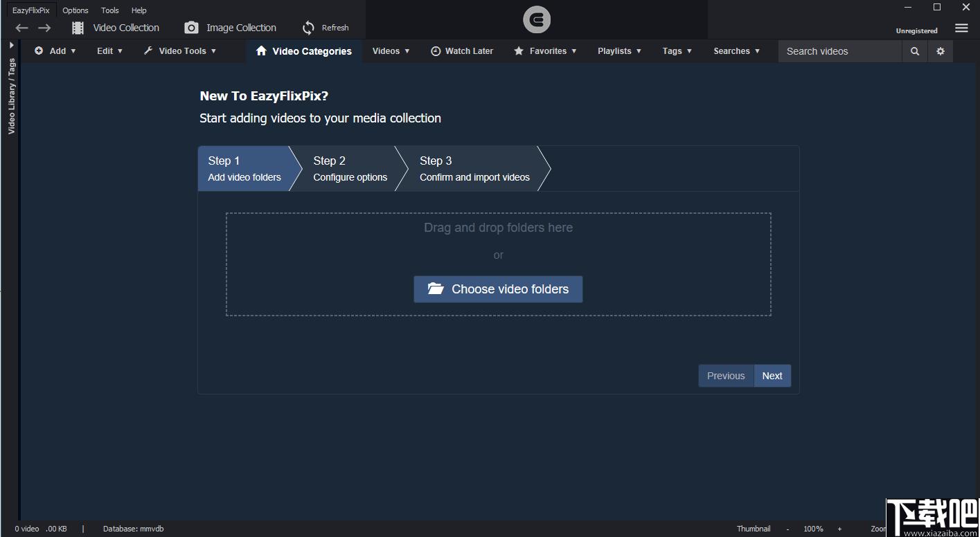Open the Searches dropdown
This screenshot has width=980, height=537.
736,51
